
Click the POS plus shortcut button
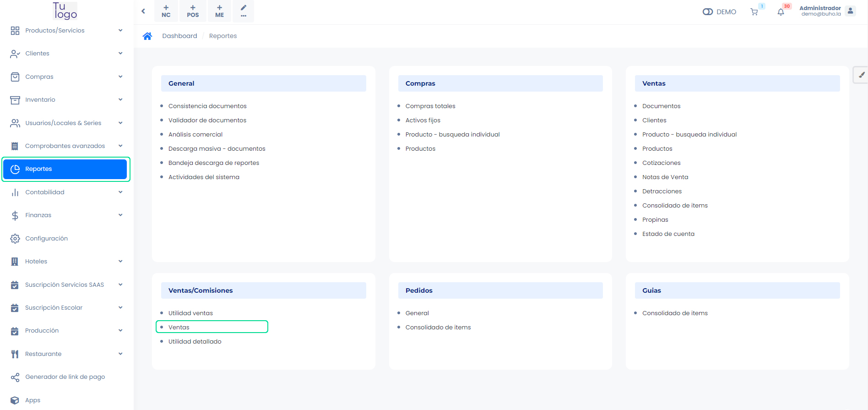point(193,11)
